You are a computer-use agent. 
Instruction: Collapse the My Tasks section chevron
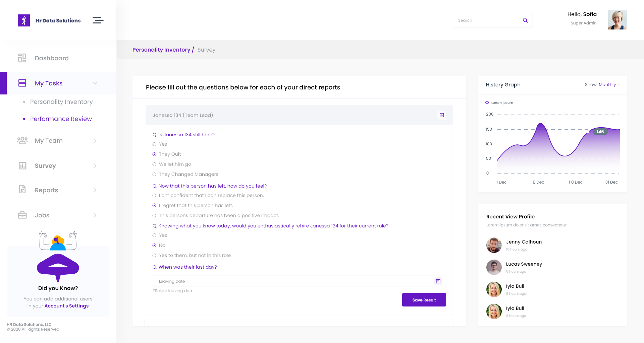(x=95, y=83)
